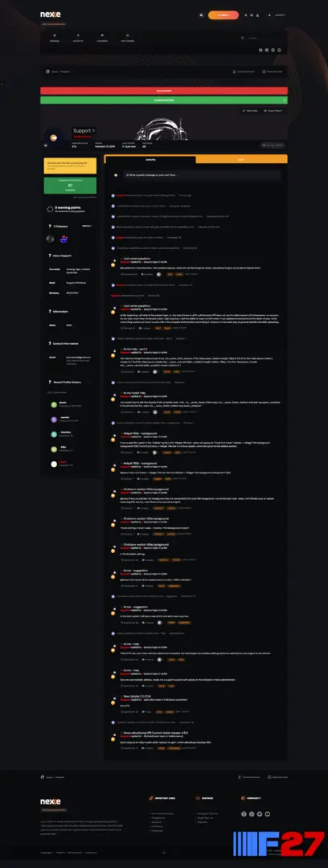Click the Facebook icon in footer community
The height and width of the screenshot is (868, 328).
pos(244,813)
